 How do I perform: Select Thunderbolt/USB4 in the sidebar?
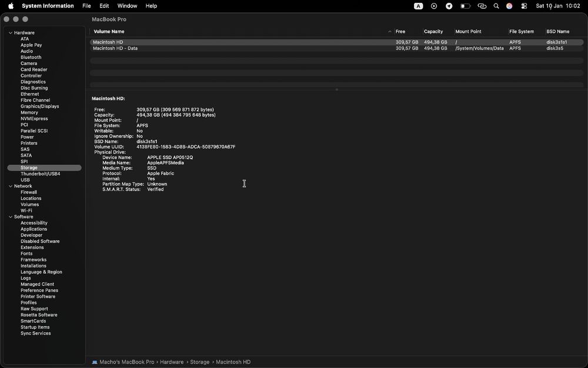pos(40,174)
